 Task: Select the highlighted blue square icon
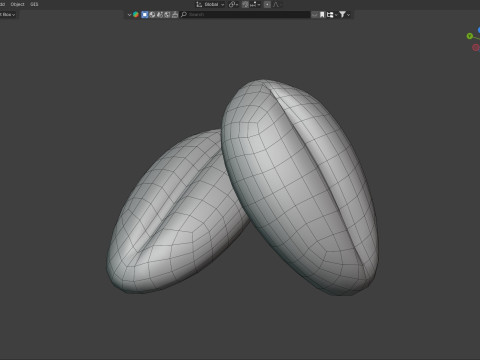tap(145, 15)
